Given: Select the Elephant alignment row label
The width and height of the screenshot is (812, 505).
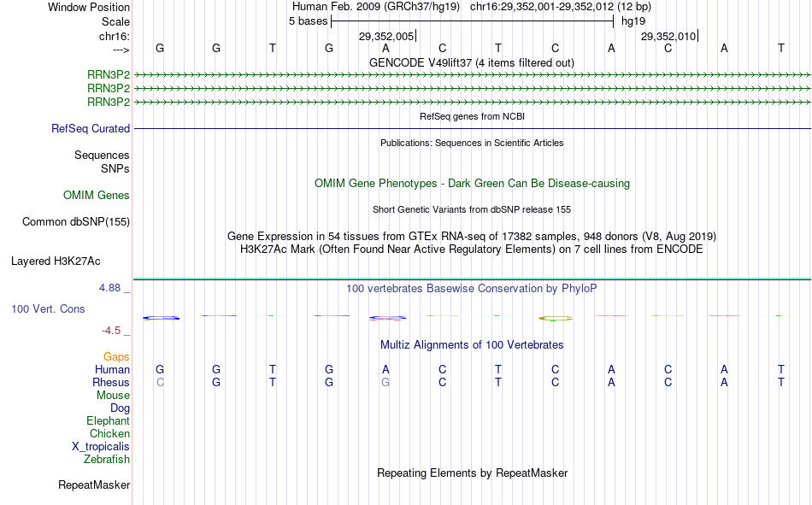Looking at the screenshot, I should click(x=108, y=420).
